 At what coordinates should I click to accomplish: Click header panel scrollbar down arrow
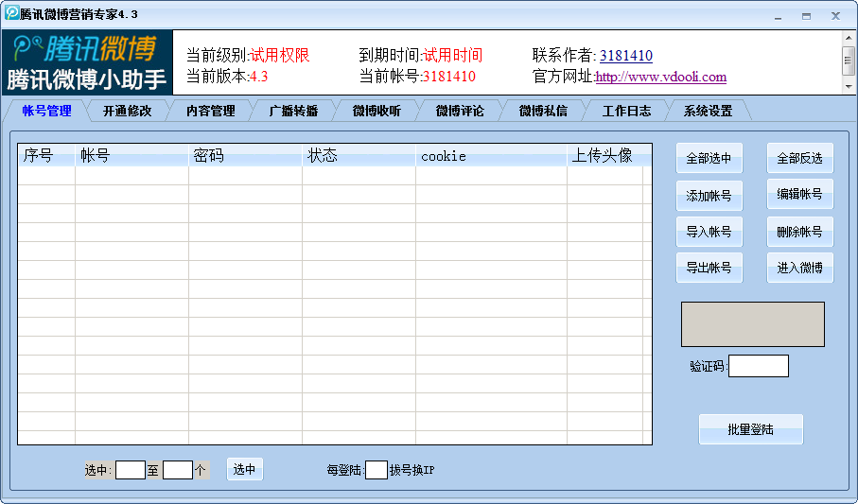[849, 86]
